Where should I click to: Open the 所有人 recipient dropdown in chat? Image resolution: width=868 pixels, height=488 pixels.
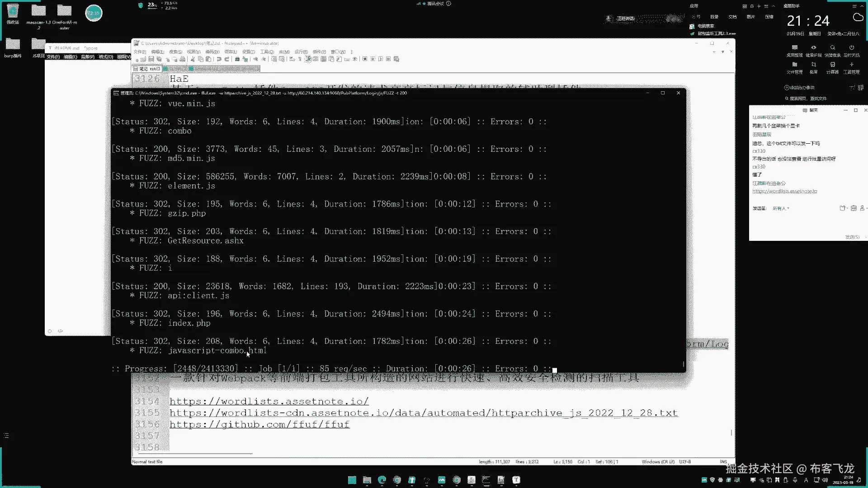780,208
